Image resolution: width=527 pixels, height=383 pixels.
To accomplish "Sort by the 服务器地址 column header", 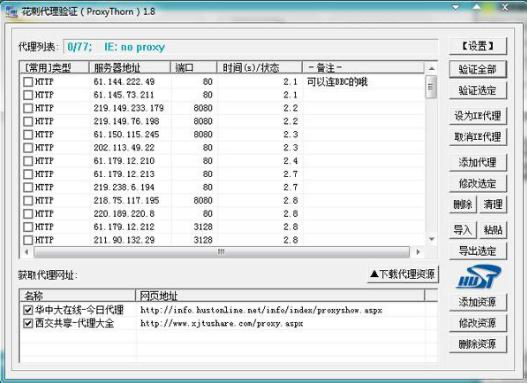I will 130,68.
